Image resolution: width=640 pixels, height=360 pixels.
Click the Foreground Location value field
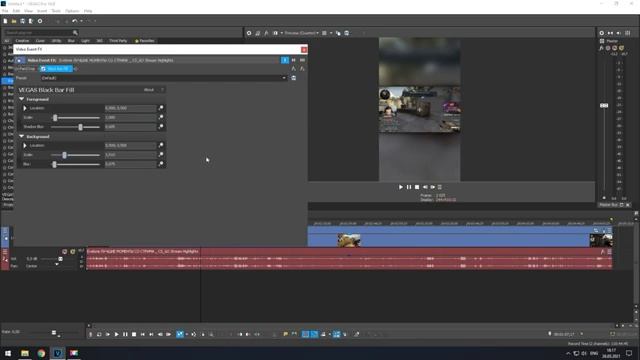[130, 108]
